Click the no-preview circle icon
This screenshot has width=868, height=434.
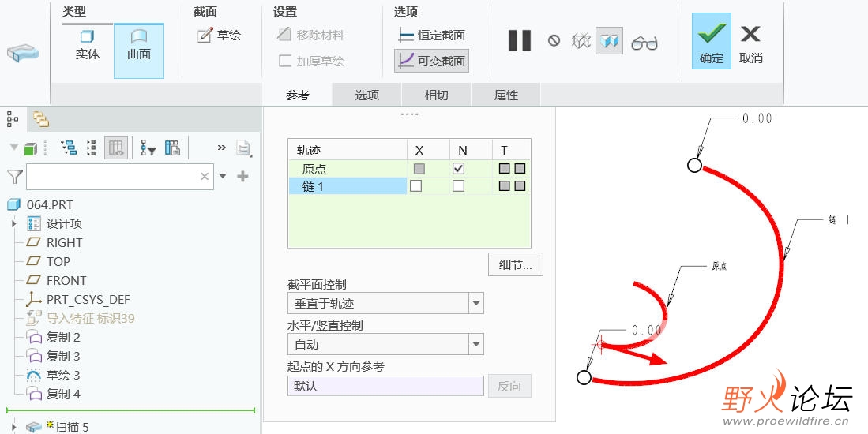click(554, 40)
